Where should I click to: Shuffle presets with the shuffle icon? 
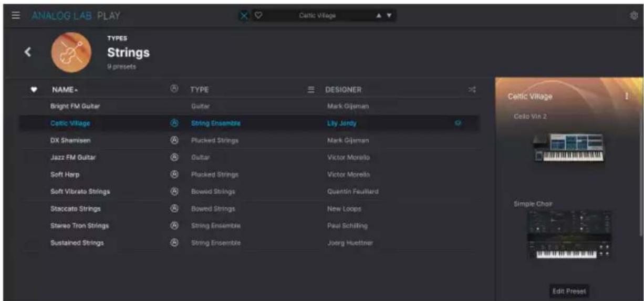(472, 90)
